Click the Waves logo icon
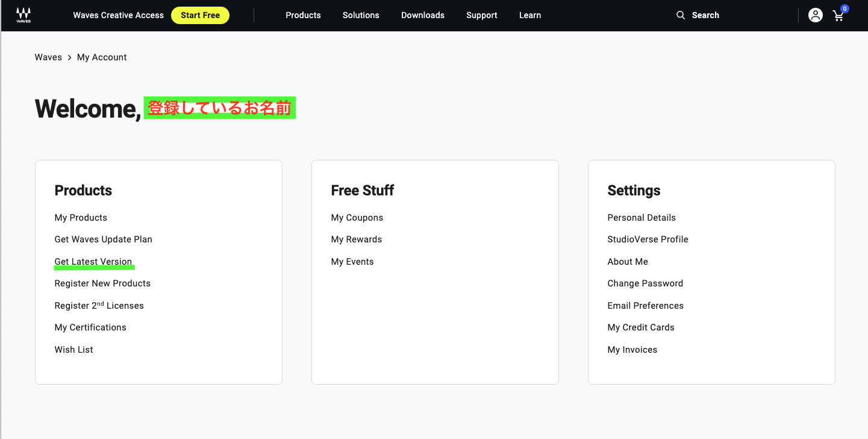 pos(23,15)
